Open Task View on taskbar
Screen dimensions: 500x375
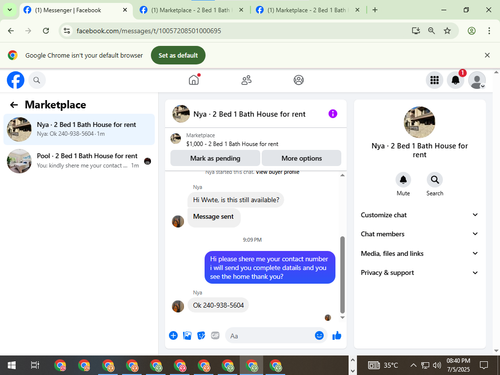click(35, 365)
